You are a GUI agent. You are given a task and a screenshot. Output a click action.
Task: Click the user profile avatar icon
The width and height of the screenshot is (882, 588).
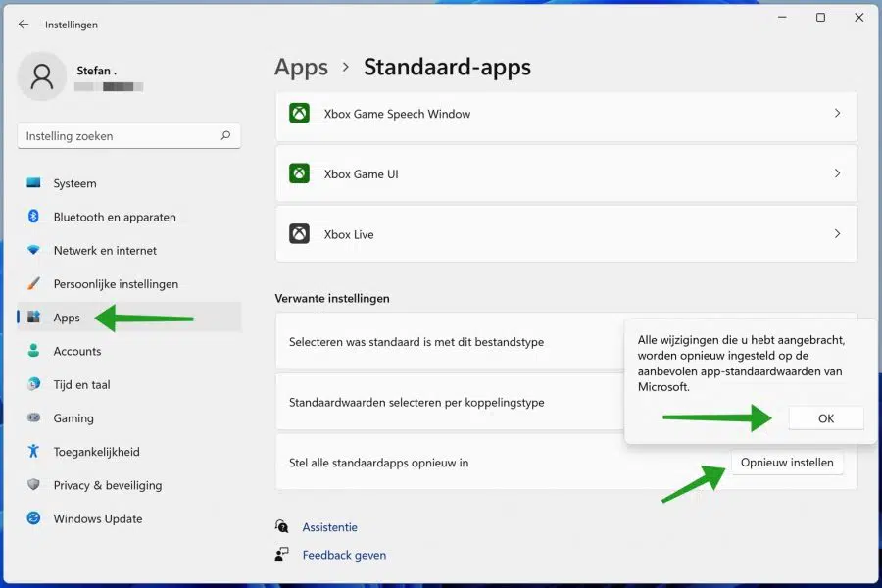tap(41, 76)
